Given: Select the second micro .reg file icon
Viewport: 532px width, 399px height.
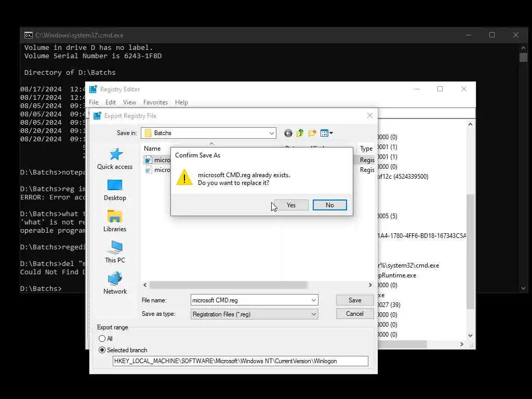Looking at the screenshot, I should (148, 170).
